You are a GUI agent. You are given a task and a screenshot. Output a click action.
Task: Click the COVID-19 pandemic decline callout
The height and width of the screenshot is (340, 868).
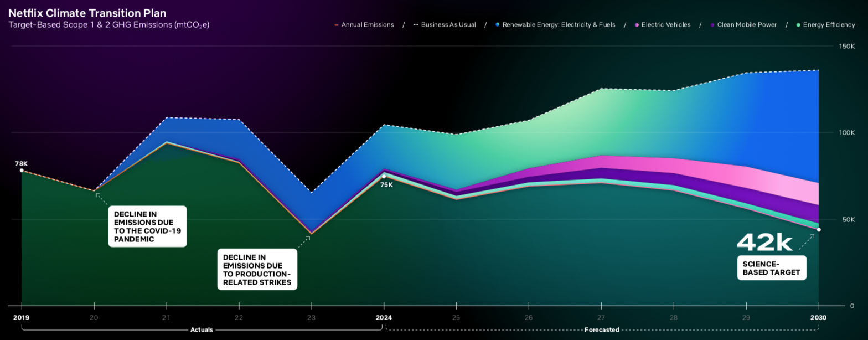coord(148,226)
